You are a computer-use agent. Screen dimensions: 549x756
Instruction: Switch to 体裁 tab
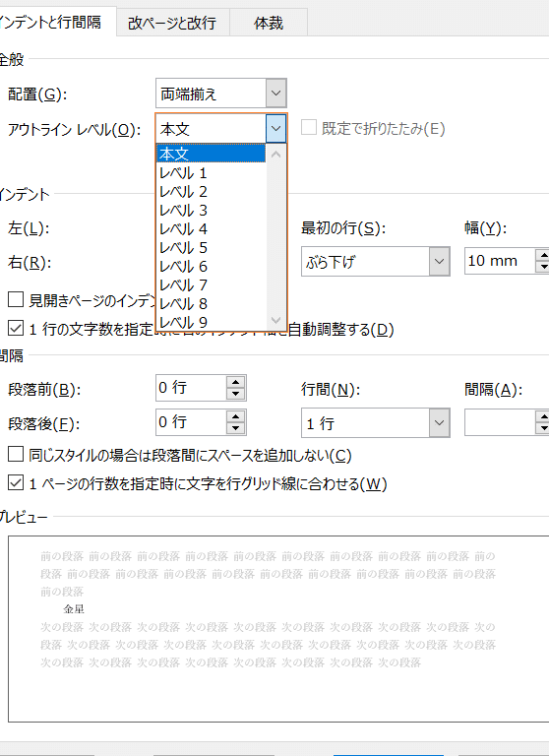coord(269,23)
